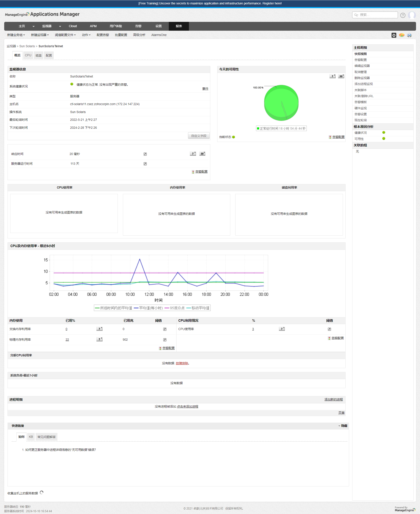Go to the 告警 menu

(x=138, y=26)
